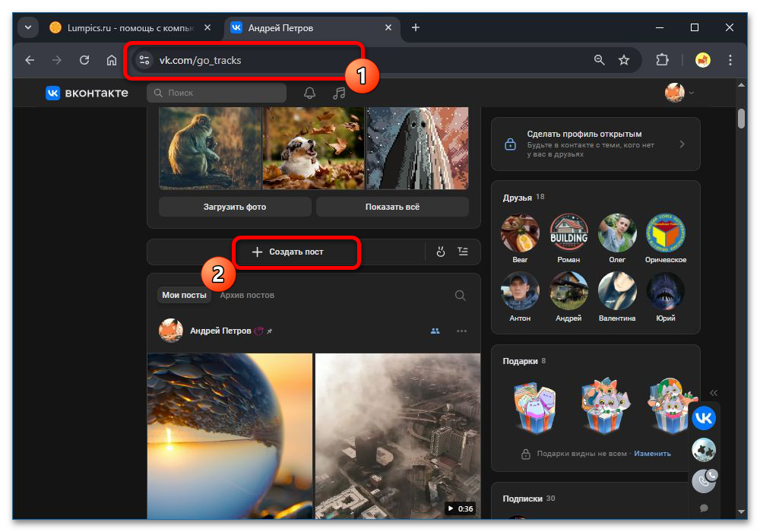The width and height of the screenshot is (760, 532).
Task: Bookmark the page with the star icon
Action: 624,60
